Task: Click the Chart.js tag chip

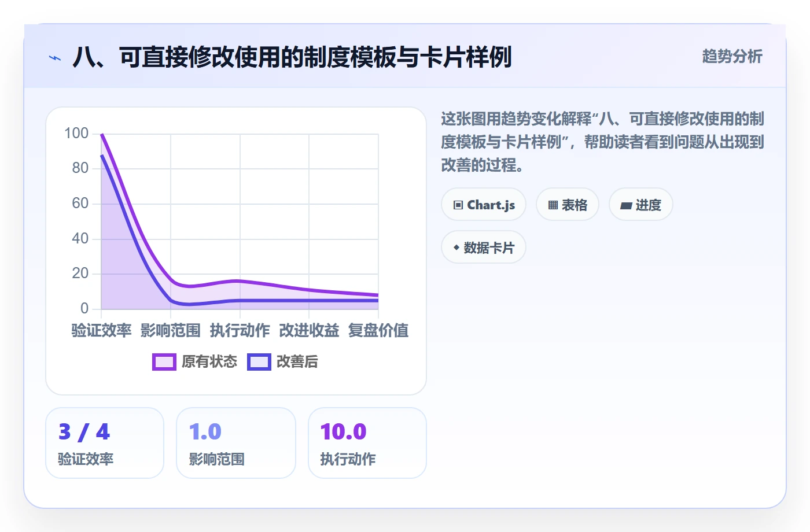Action: point(484,205)
